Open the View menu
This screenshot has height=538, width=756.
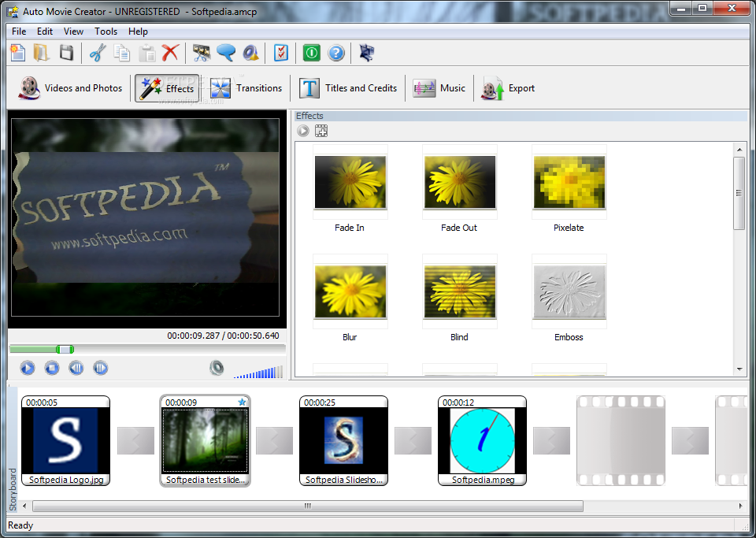coord(73,32)
